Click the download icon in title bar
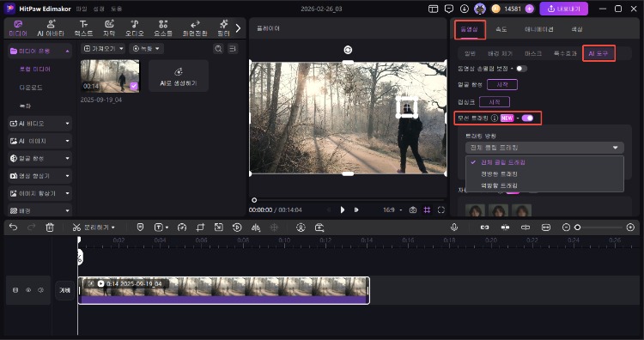This screenshot has height=340, width=644. click(x=465, y=9)
